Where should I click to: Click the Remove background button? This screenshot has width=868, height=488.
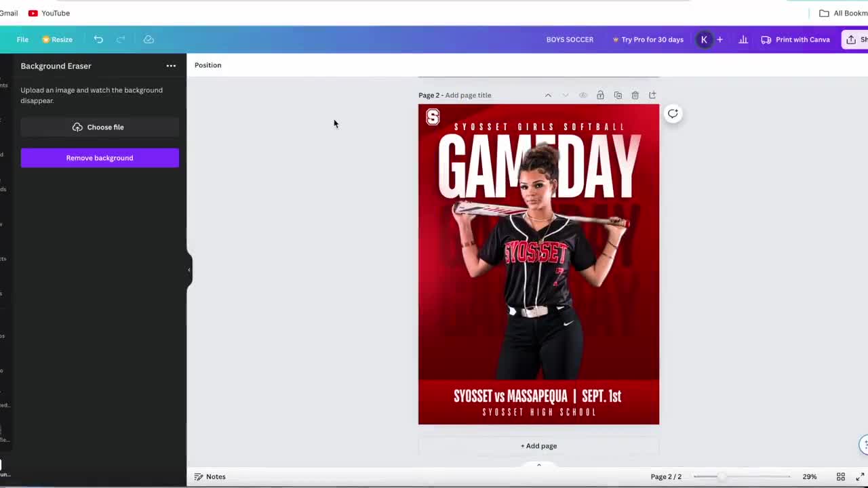coord(100,158)
